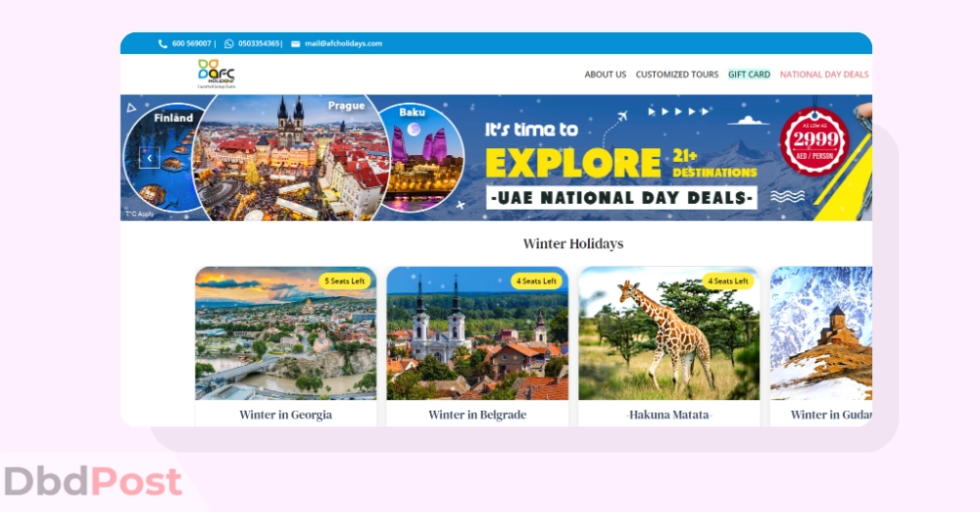Open the About Us menu item
This screenshot has width=980, height=512.
pos(605,75)
